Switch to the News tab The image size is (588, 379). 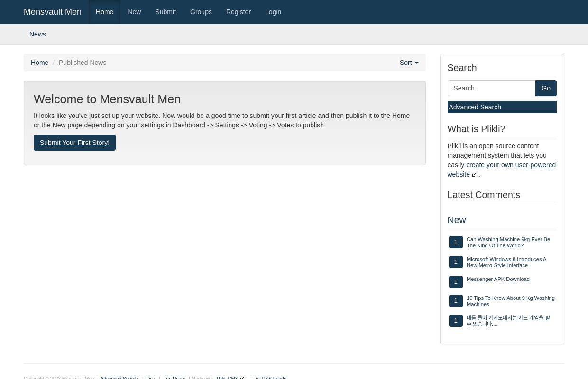click(x=37, y=34)
